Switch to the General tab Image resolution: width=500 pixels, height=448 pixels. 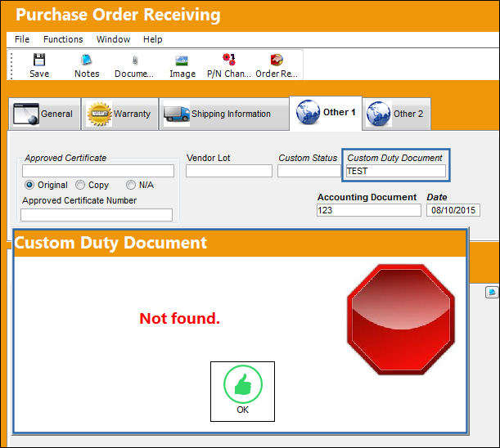(x=44, y=114)
